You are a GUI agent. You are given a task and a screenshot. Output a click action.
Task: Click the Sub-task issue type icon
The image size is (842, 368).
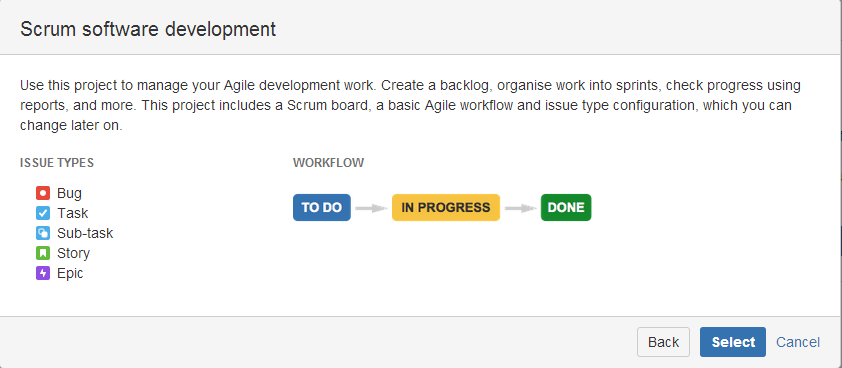click(43, 233)
